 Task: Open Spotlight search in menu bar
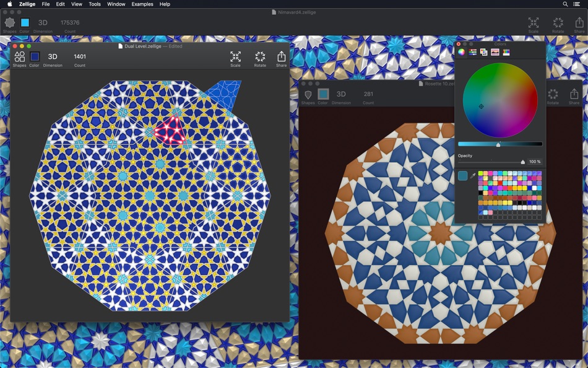[565, 4]
